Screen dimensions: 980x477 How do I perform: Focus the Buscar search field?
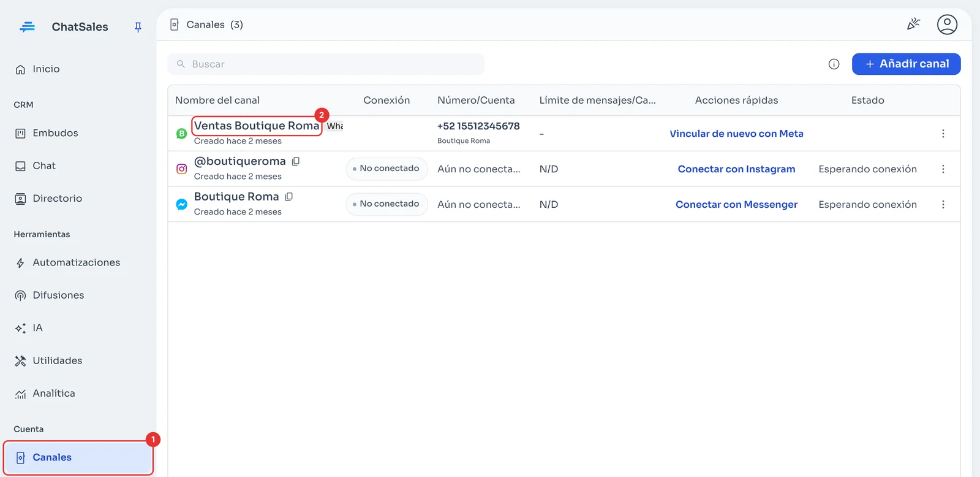[x=326, y=64]
